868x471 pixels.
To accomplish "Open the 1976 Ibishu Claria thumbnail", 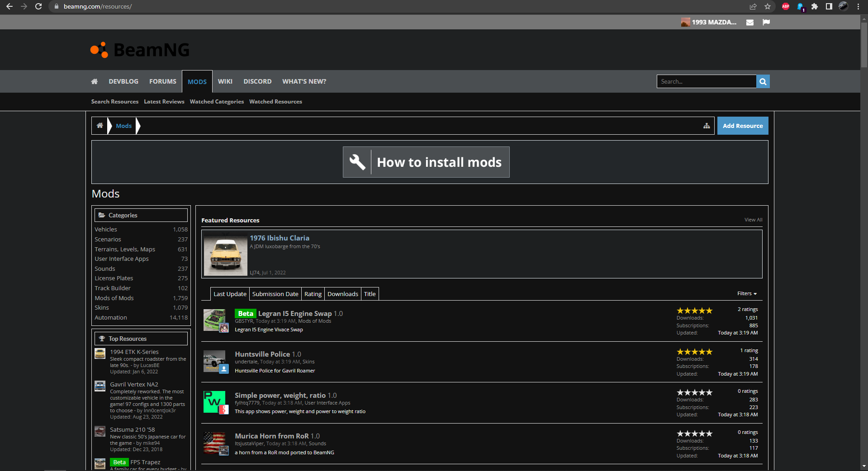I will [226, 254].
